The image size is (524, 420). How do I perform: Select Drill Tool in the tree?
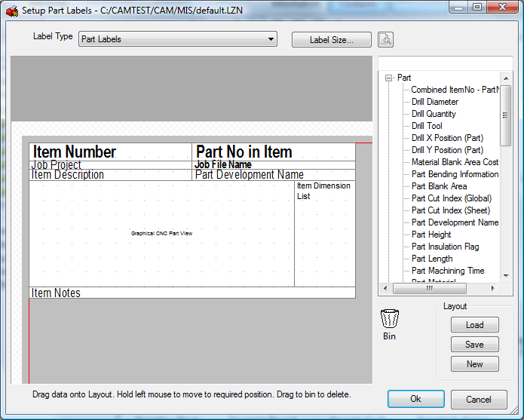[427, 126]
